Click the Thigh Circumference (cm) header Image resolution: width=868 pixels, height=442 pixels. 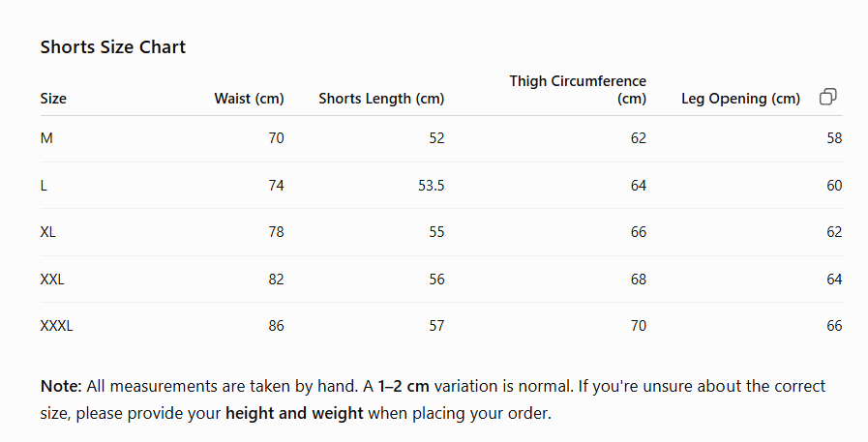[x=578, y=90]
